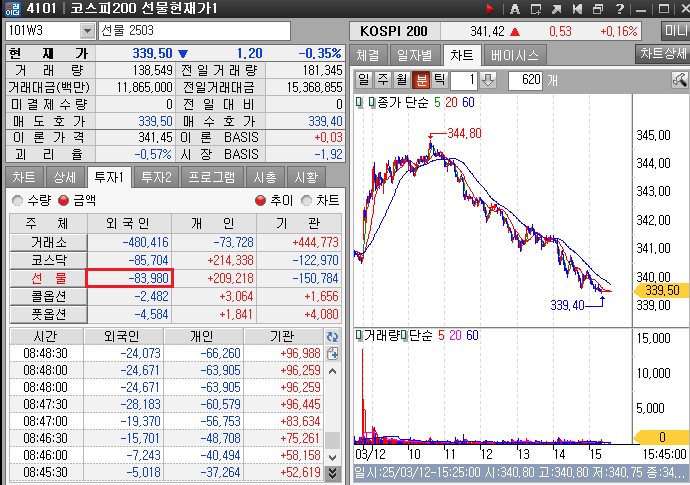
Task: Click the down-arrow icon beside the interval field
Action: [488, 80]
